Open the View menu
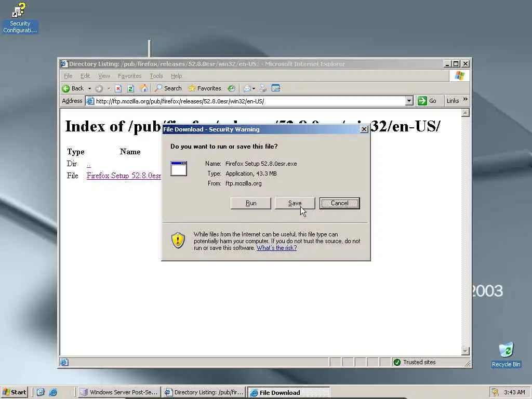532x399 pixels. point(104,76)
